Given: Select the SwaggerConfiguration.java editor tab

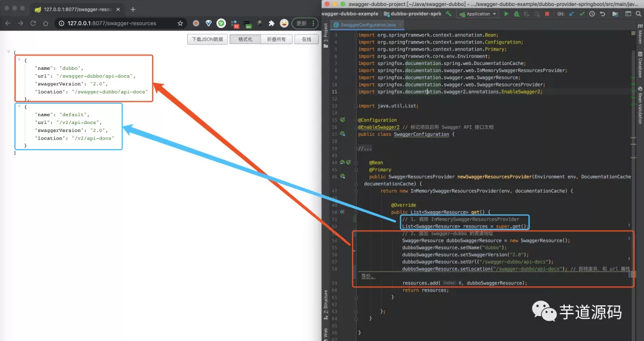Looking at the screenshot, I should coord(367,25).
